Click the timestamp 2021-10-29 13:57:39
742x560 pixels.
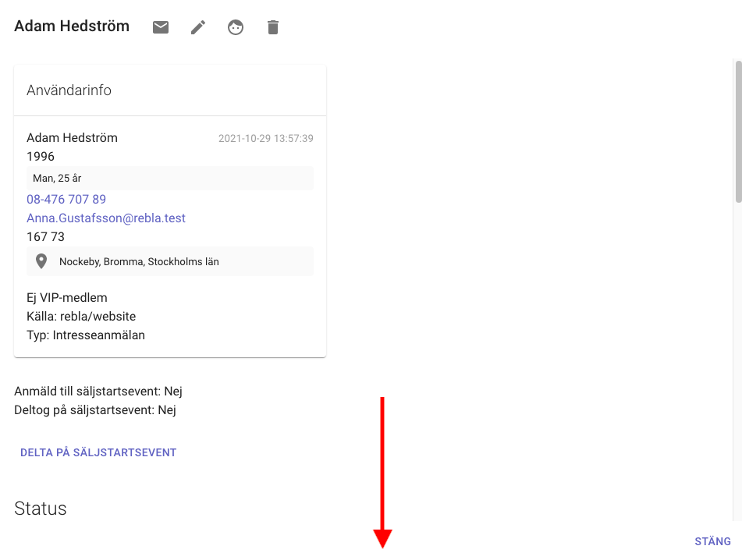[265, 139]
